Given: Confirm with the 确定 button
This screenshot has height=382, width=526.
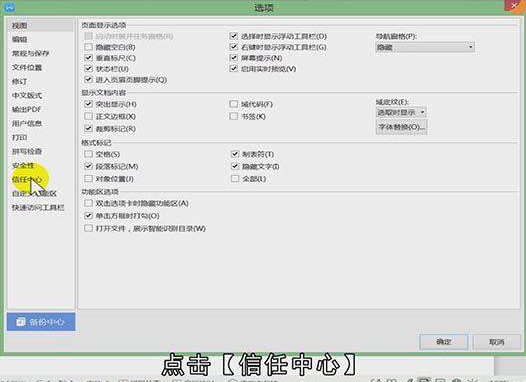Looking at the screenshot, I should click(443, 342).
